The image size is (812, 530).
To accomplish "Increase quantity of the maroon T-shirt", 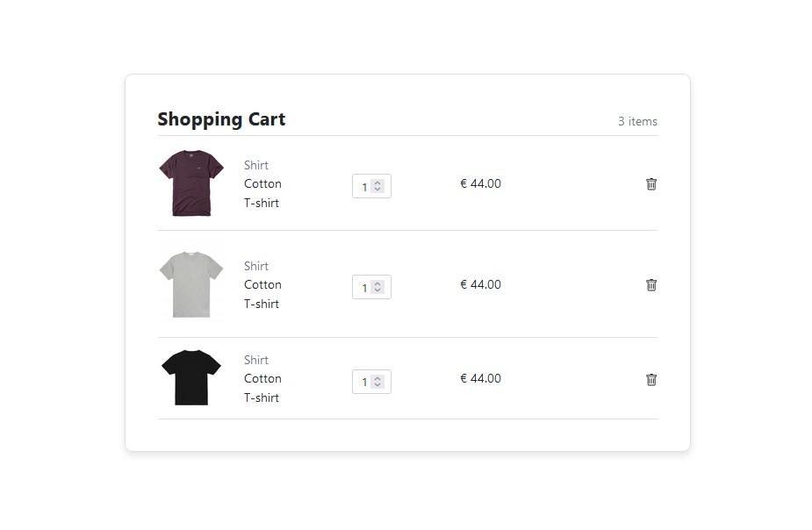I will coord(378,182).
